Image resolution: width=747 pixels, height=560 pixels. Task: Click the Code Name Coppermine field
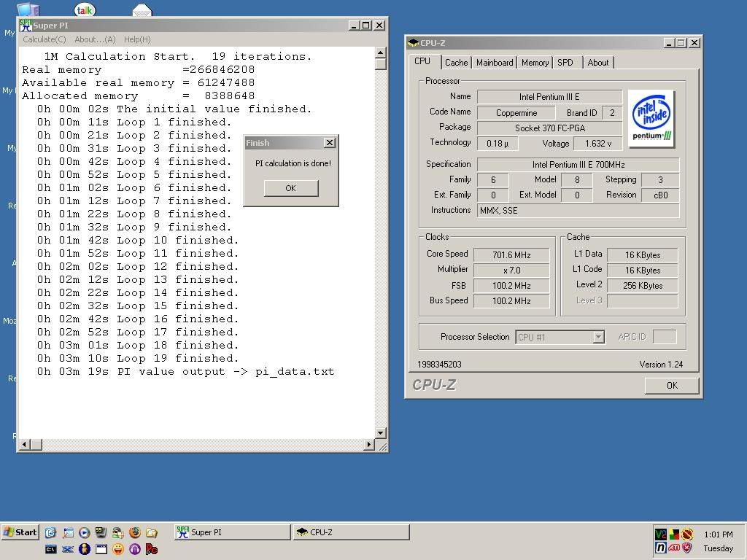(x=516, y=113)
